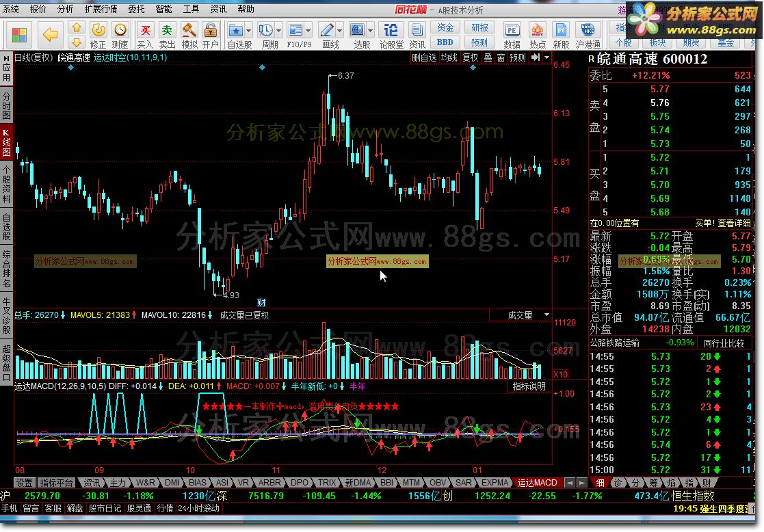This screenshot has width=764, height=532.
Task: Open the 查看详细 link
Action: (734, 223)
